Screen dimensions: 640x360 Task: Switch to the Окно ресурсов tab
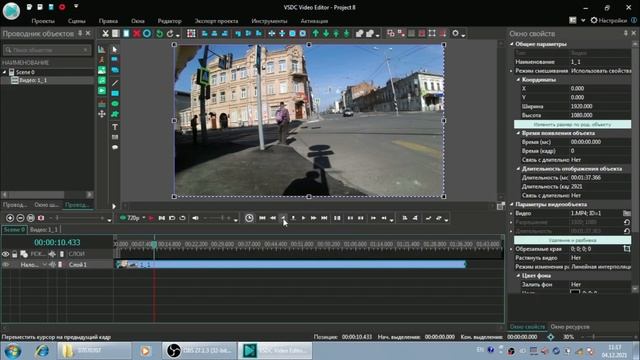tap(570, 327)
